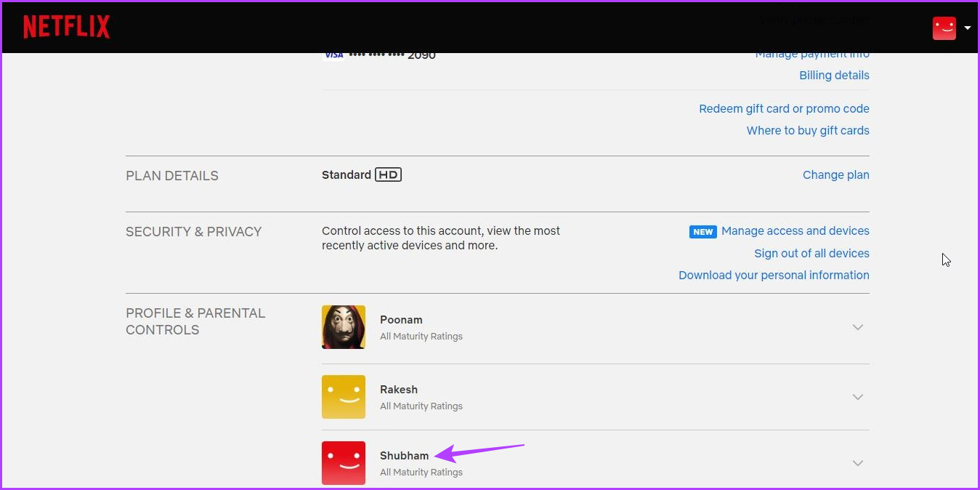The width and height of the screenshot is (980, 490).
Task: Expand Poonam's profile settings chevron
Action: pos(858,327)
